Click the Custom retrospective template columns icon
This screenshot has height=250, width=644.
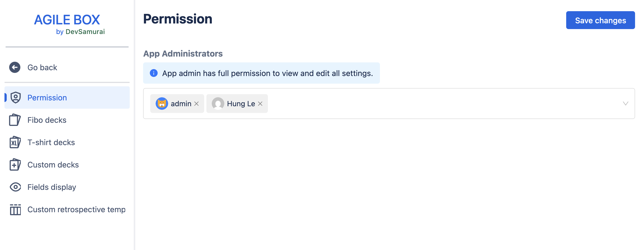coord(15,210)
